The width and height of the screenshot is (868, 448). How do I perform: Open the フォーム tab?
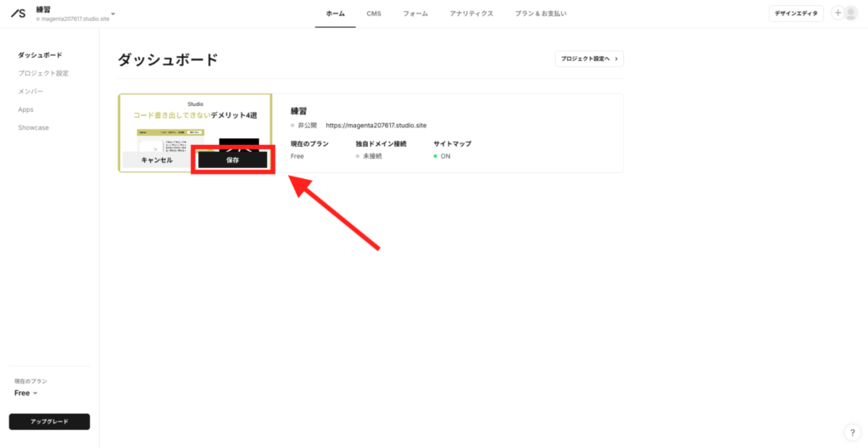(415, 14)
